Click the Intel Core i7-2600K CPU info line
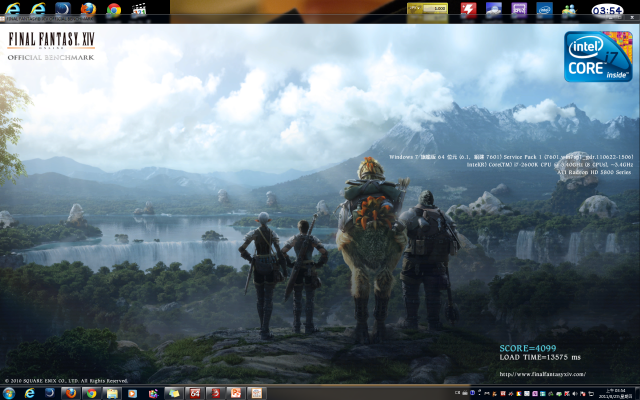Screen dimensions: 640x400 [550, 164]
